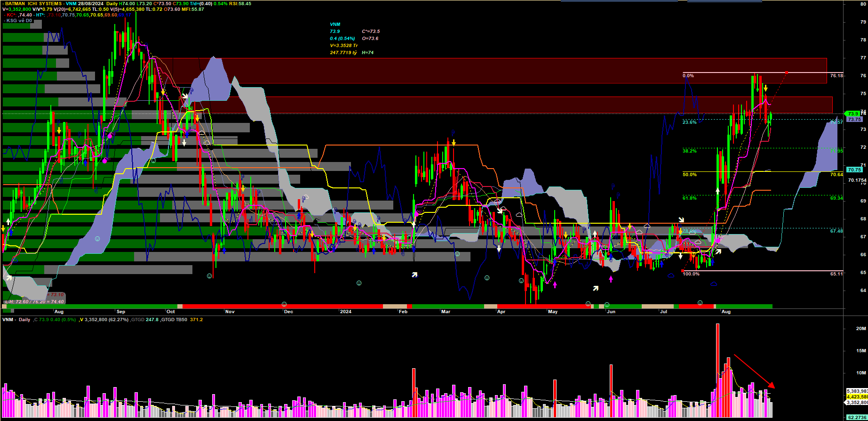This screenshot has height=421, width=868.
Task: Click the 76.18 Fibonacci price value
Action: click(836, 76)
